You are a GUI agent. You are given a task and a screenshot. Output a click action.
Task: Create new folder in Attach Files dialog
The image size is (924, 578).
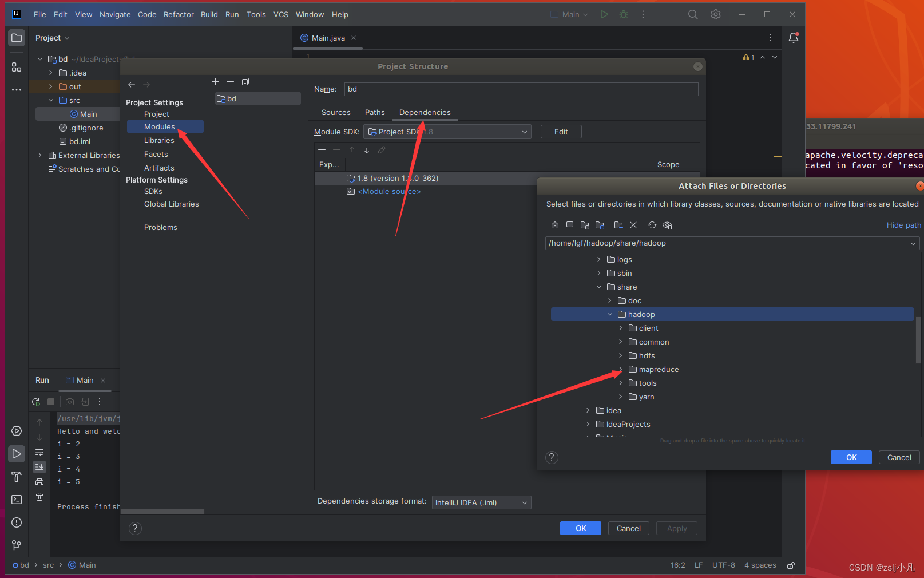pyautogui.click(x=618, y=225)
